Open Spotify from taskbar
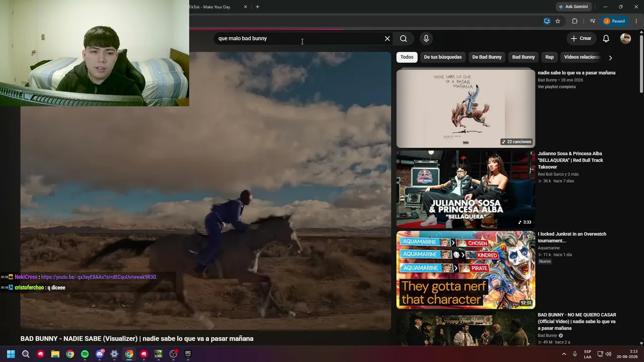644x362 pixels. (x=85, y=354)
